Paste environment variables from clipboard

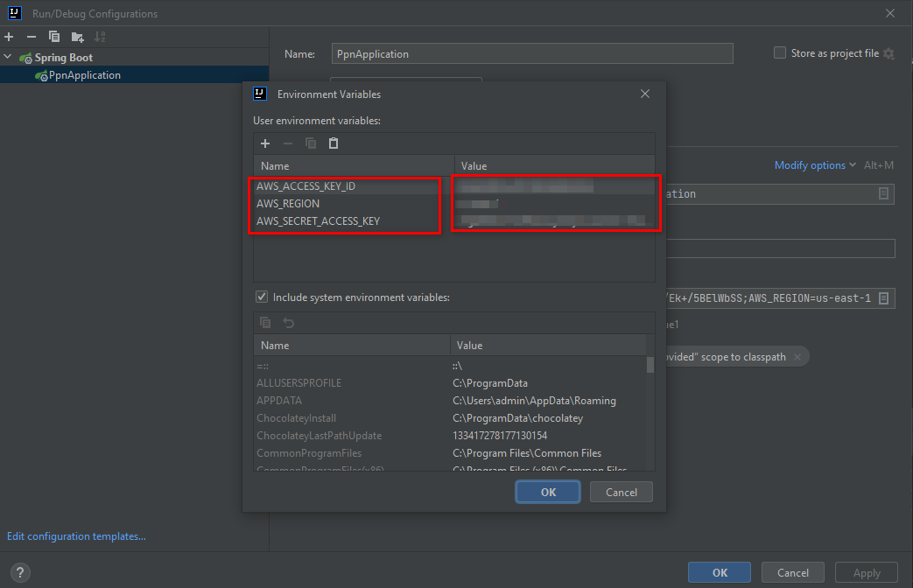[333, 143]
